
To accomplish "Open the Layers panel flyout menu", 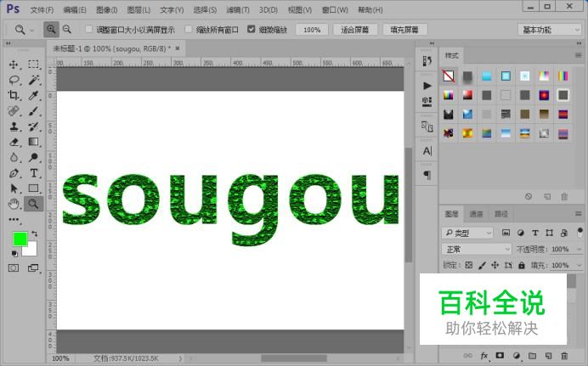I will [578, 213].
